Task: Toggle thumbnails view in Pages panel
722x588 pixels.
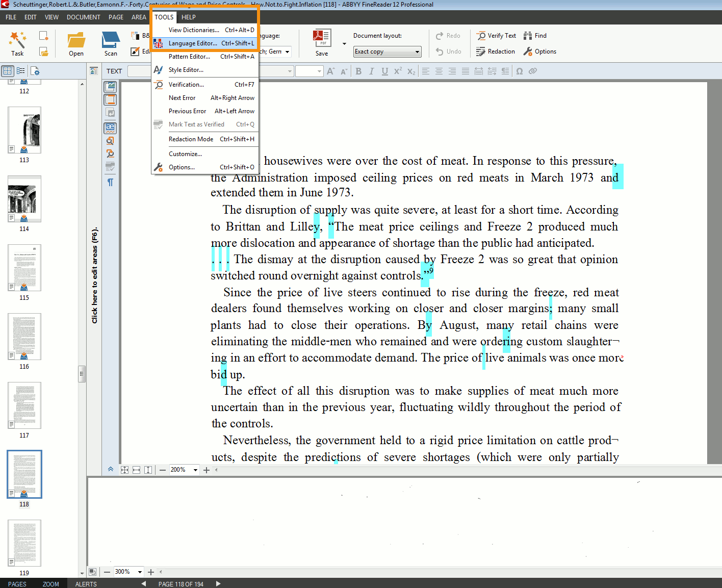Action: 8,71
